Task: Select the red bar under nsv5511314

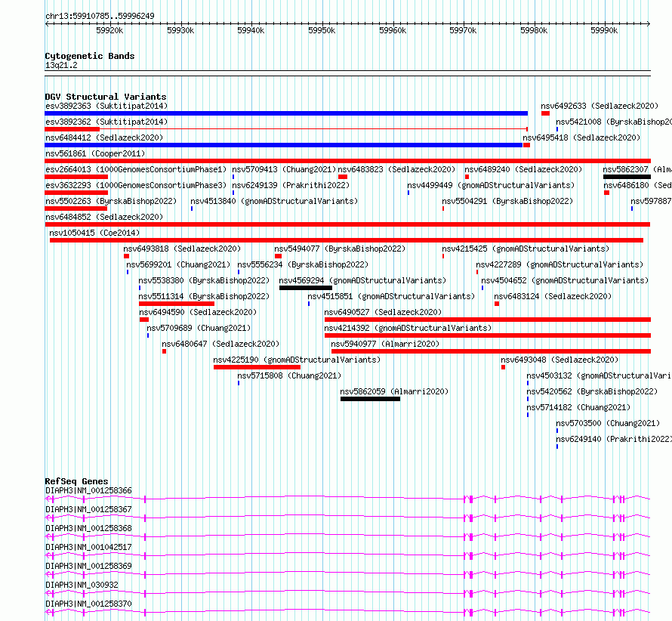Action: tap(177, 304)
